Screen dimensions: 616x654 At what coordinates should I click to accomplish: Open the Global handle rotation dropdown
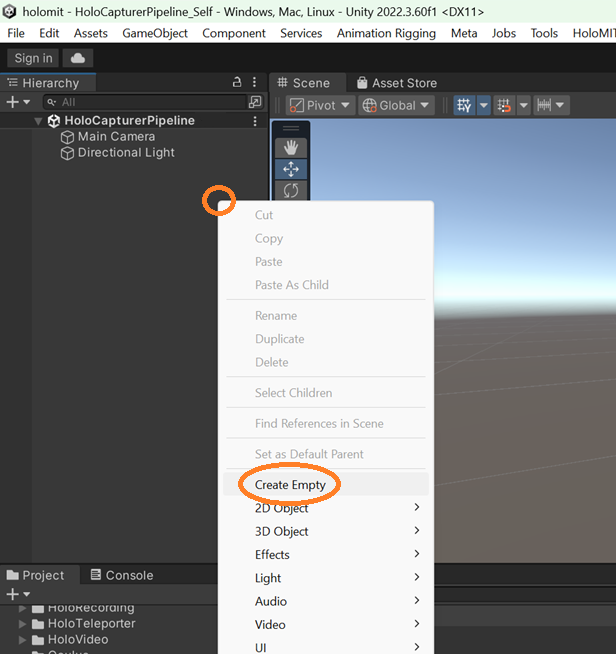coord(397,105)
